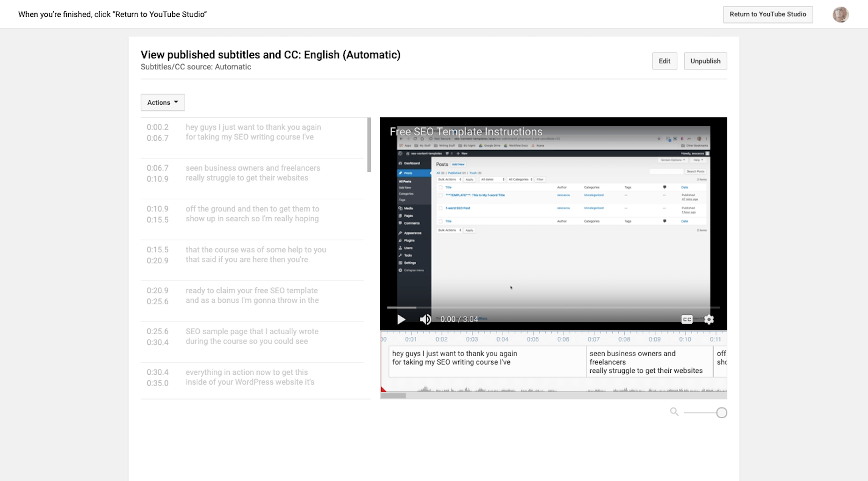This screenshot has height=481, width=868.
Task: Select caption 'seen business owners and freelancers'
Action: click(253, 179)
